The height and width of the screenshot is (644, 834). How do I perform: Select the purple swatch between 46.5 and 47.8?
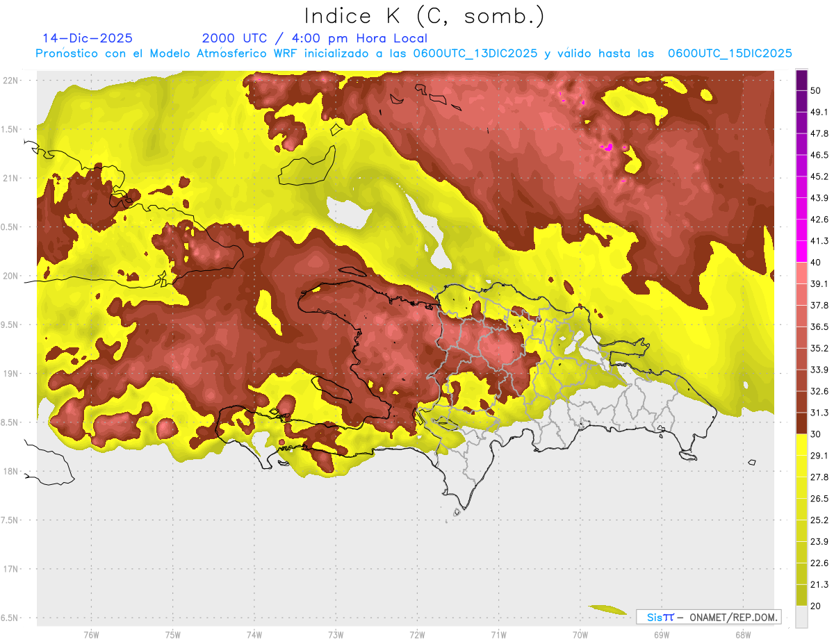(801, 145)
